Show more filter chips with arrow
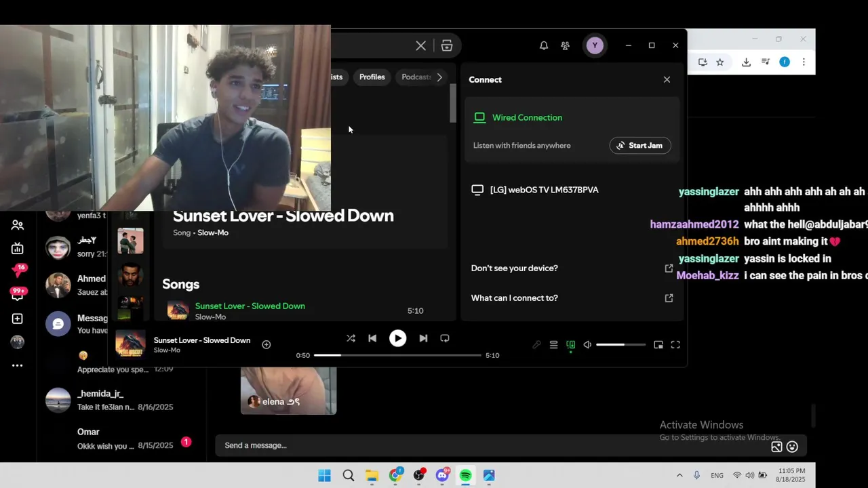This screenshot has width=868, height=488. (x=439, y=77)
